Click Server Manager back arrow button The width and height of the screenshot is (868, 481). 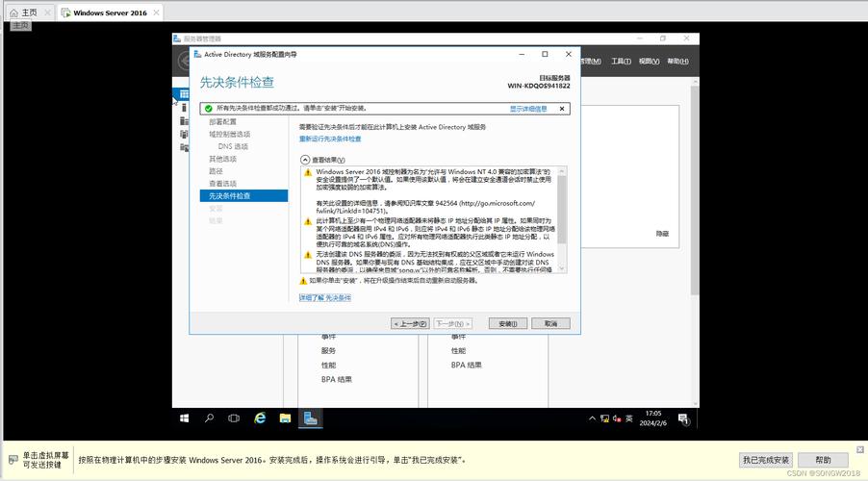coord(184,61)
